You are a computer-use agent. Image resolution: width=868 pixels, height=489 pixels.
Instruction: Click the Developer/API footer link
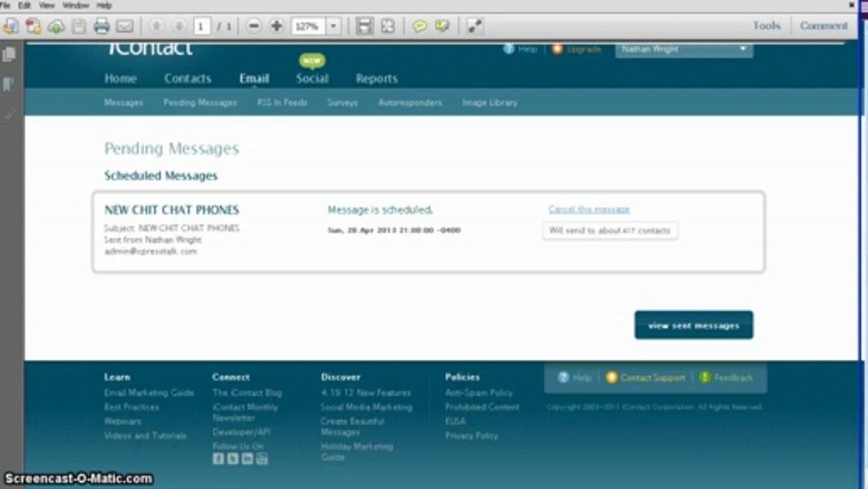[x=242, y=432]
